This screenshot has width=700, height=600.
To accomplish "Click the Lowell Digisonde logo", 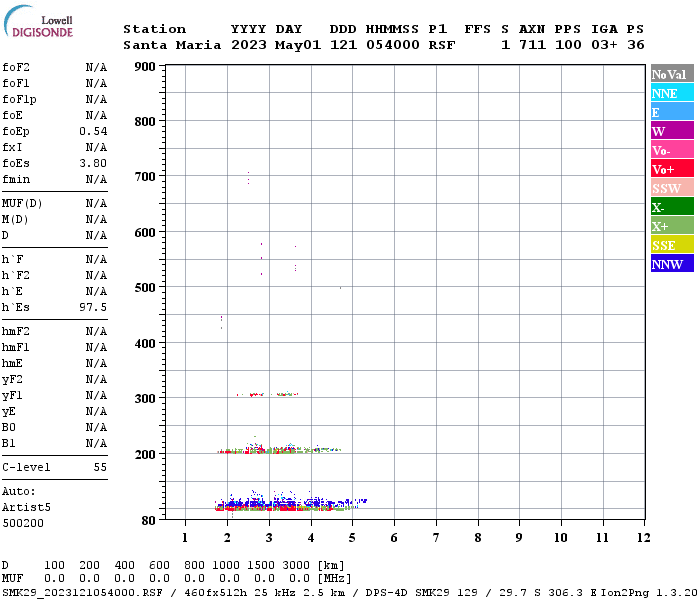I will point(38,21).
